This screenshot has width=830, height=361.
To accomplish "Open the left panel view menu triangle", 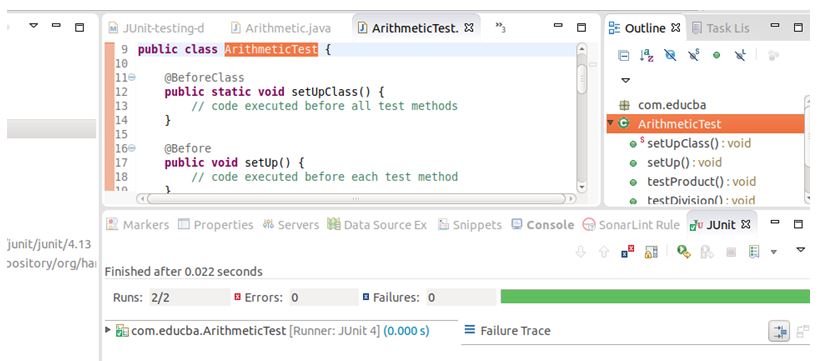I will coord(33,25).
